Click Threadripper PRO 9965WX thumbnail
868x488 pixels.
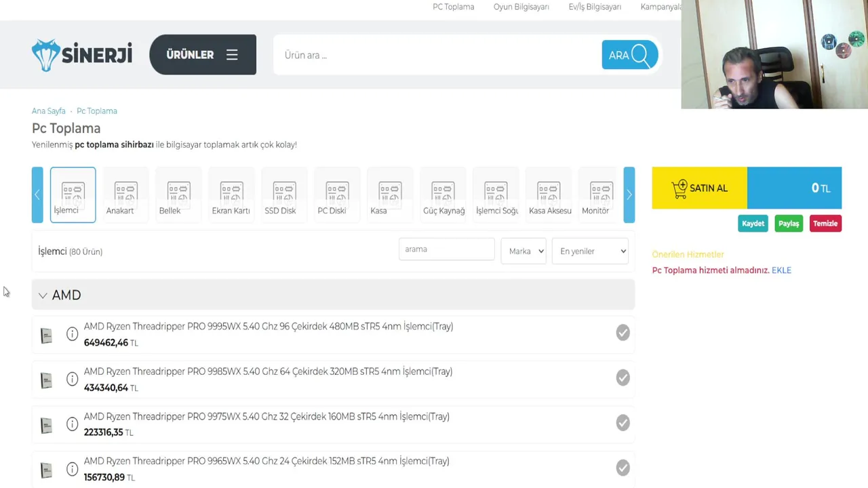[x=46, y=470]
